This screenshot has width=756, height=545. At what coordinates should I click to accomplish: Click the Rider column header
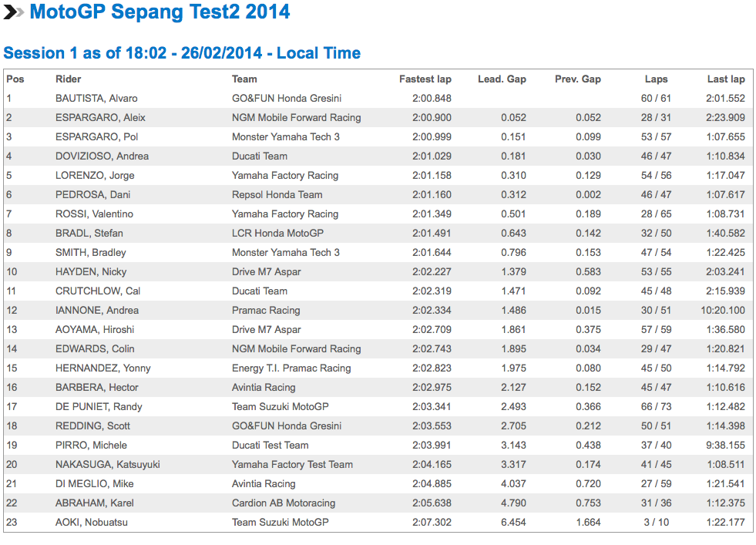68,79
